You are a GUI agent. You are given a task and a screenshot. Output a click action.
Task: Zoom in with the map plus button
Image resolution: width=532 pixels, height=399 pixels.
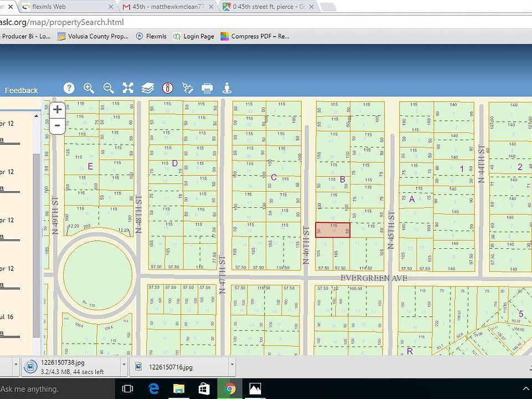click(57, 110)
